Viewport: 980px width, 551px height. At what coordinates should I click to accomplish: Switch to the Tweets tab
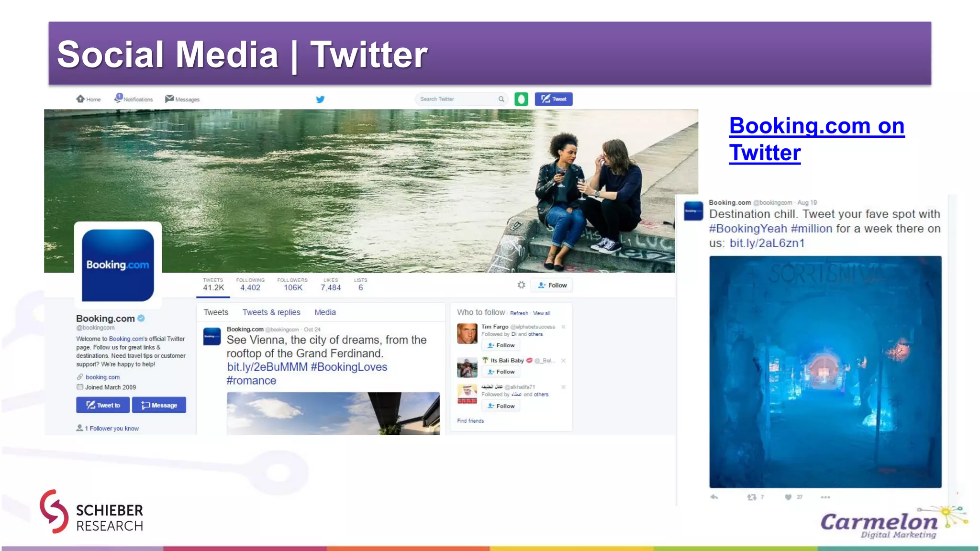click(x=216, y=312)
